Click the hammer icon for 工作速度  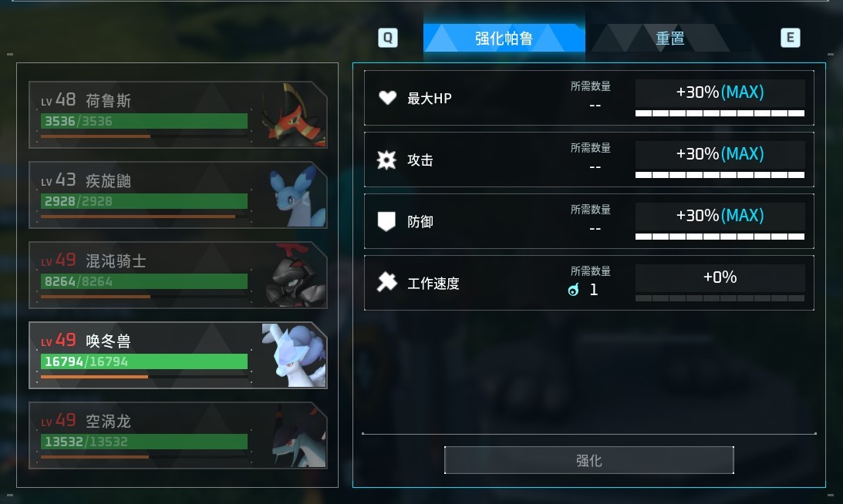(387, 282)
